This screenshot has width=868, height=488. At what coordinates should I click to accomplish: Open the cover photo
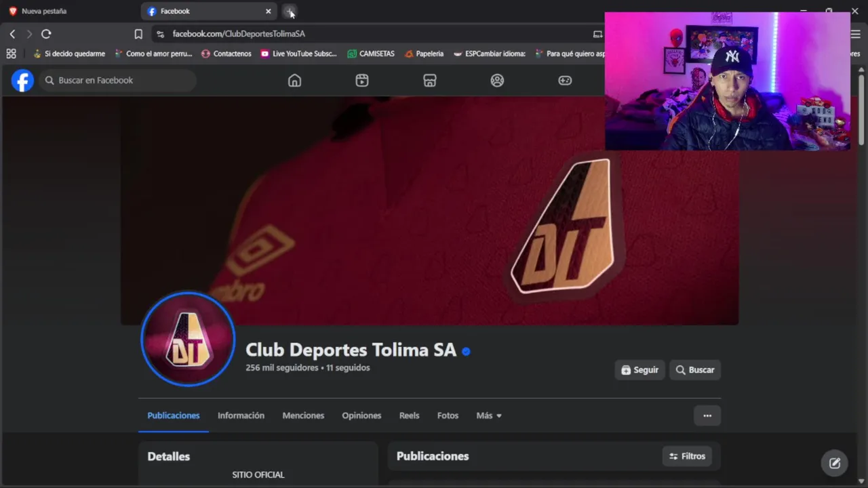point(429,210)
